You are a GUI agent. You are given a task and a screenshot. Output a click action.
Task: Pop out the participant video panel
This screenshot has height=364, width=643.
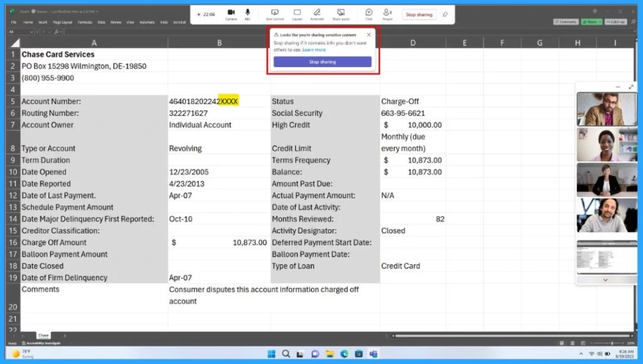click(631, 87)
